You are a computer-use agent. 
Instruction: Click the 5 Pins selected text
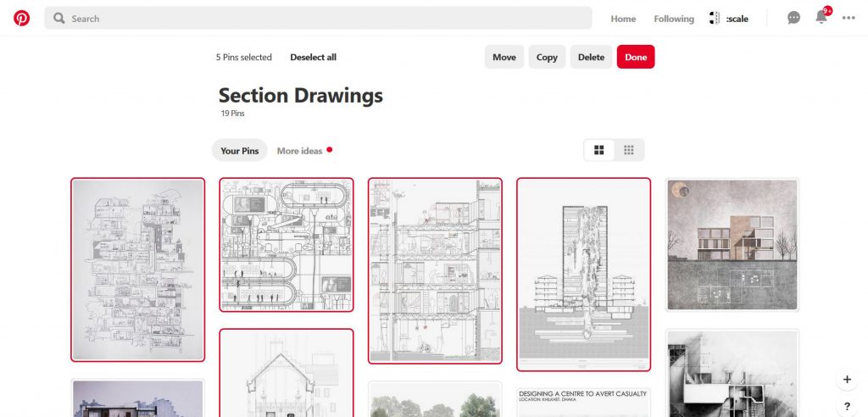243,57
